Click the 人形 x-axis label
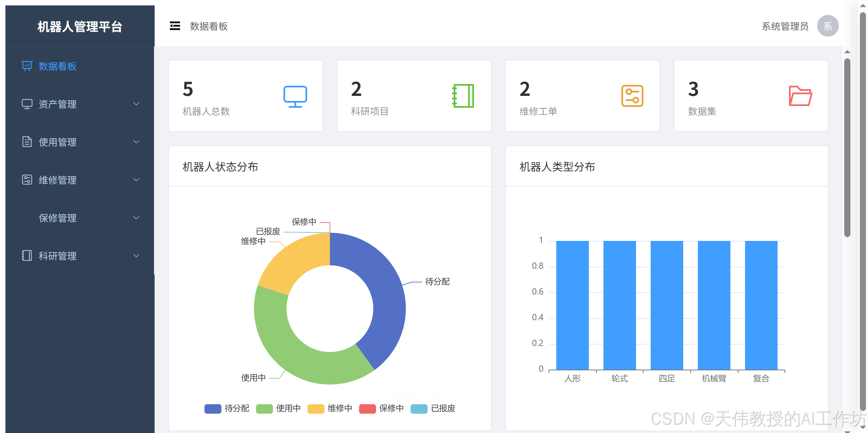 coord(573,378)
